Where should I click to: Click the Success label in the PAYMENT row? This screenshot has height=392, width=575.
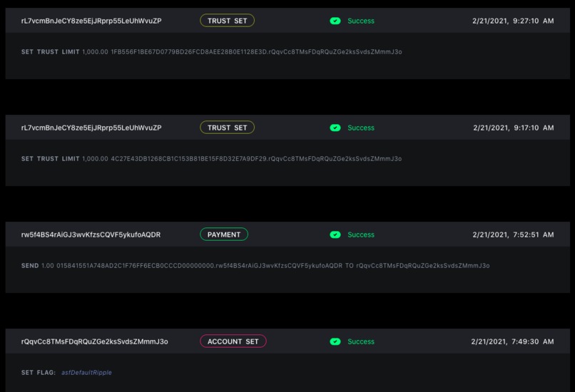pyautogui.click(x=361, y=234)
